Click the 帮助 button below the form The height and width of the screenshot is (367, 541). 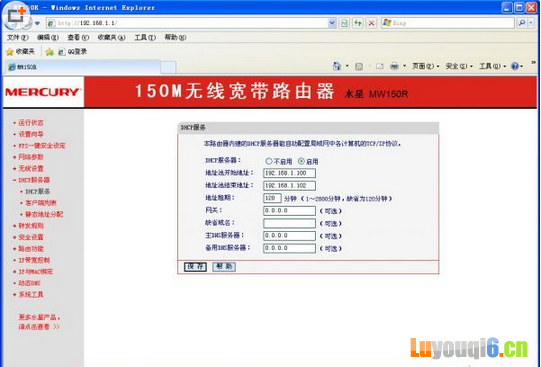point(224,267)
